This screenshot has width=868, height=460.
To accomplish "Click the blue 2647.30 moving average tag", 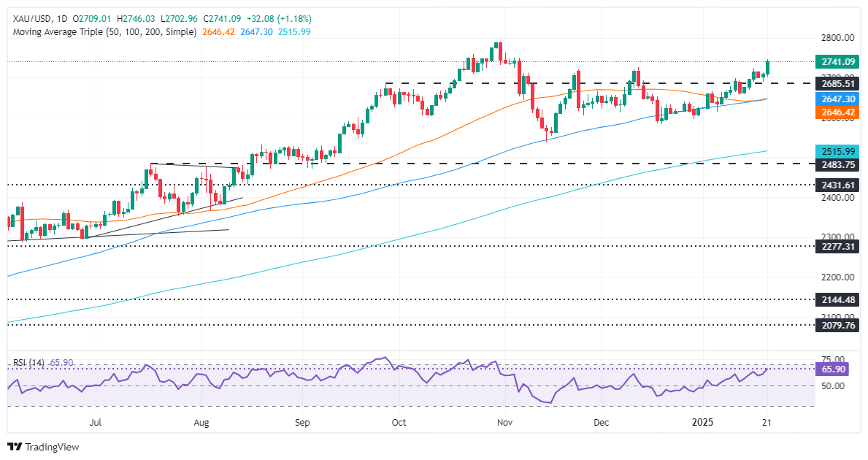I will point(837,99).
